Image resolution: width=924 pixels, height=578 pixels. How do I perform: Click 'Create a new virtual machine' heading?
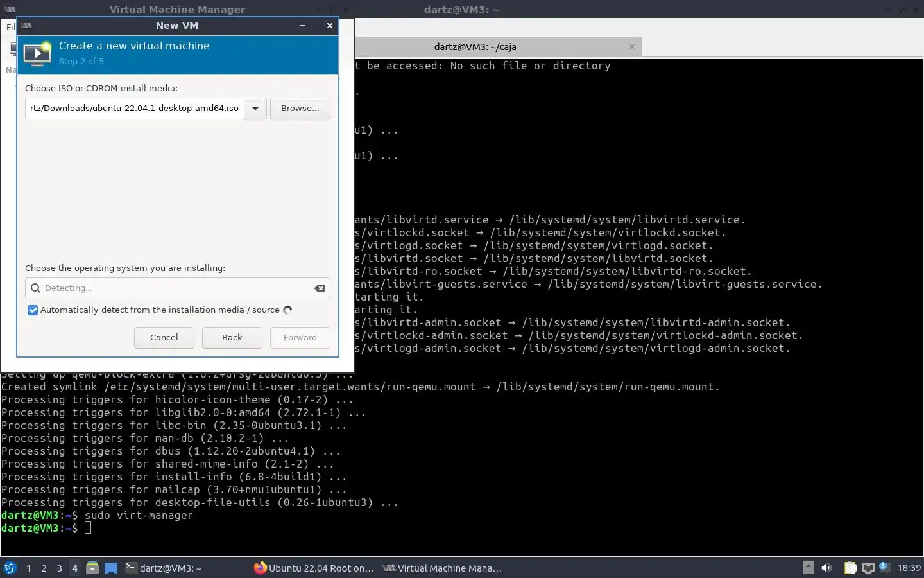pos(134,46)
